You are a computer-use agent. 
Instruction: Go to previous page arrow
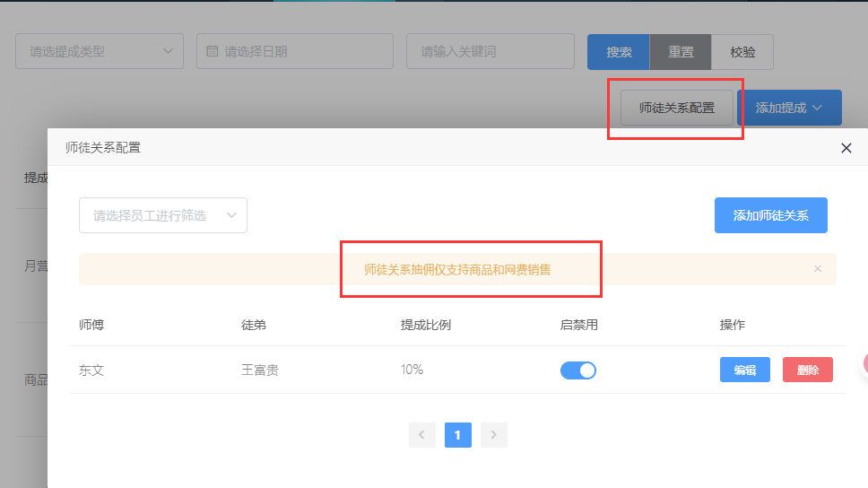click(x=421, y=435)
